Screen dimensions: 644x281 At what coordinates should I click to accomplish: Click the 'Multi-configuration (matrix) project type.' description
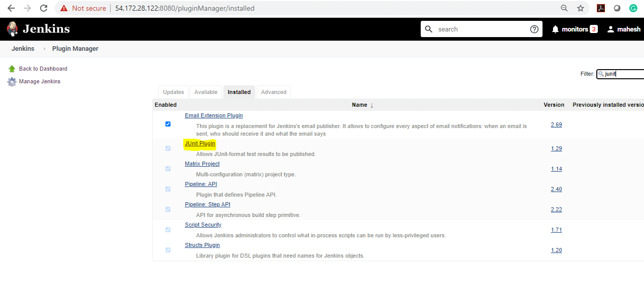click(x=246, y=174)
